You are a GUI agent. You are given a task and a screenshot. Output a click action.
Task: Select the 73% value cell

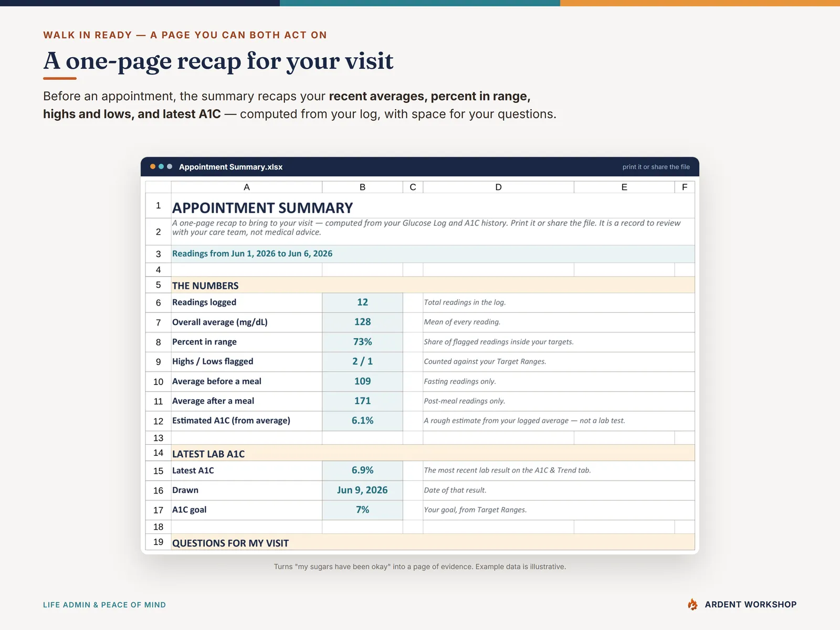click(362, 342)
